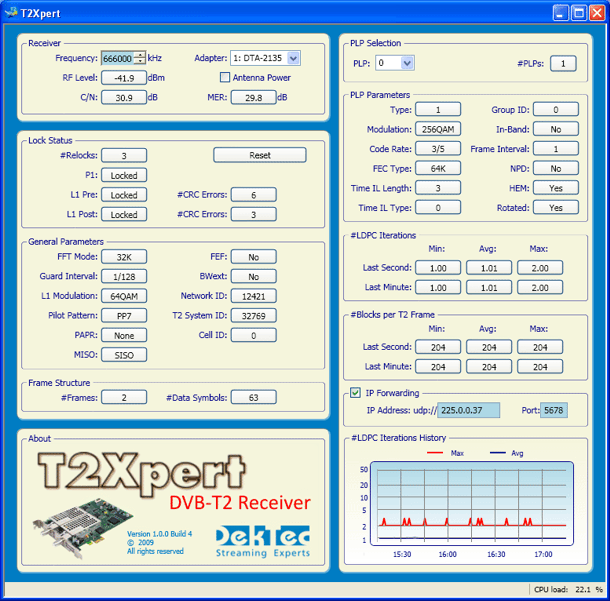The image size is (610, 601).
Task: Click Blocks Last Second Min value 204
Action: (438, 347)
